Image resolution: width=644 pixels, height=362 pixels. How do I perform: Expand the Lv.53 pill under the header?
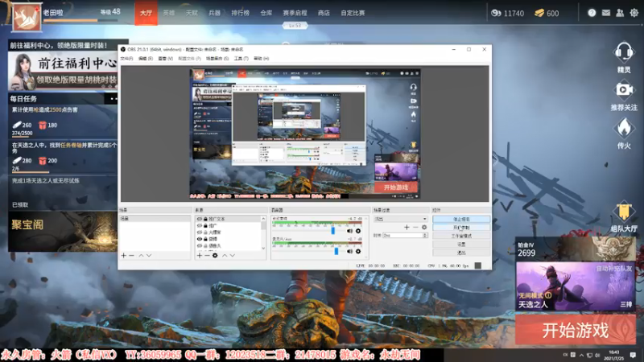coord(295,26)
